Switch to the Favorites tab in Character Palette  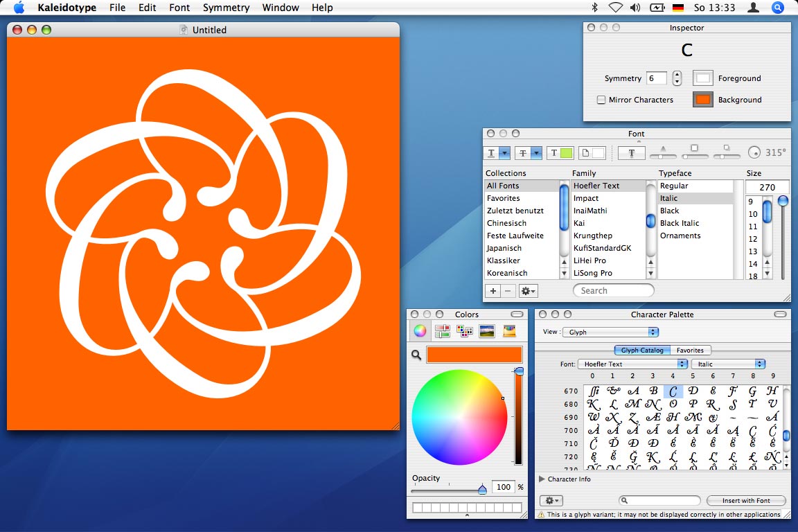[x=690, y=351]
